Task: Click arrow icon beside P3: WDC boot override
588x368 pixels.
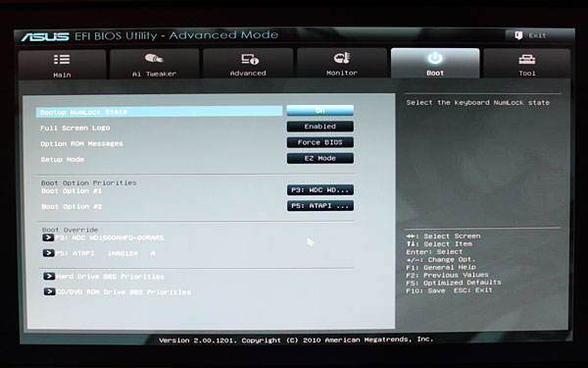Action: (48, 237)
